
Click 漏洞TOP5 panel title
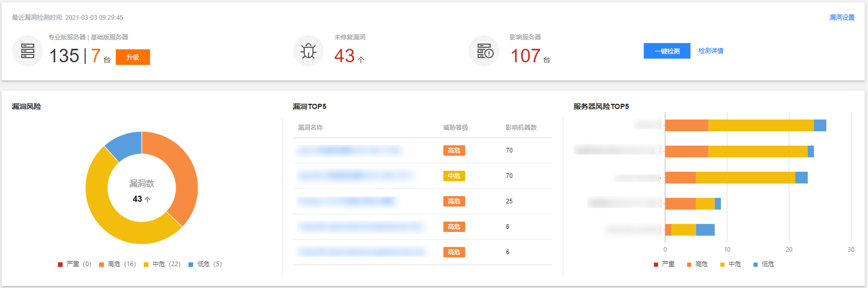pyautogui.click(x=309, y=106)
